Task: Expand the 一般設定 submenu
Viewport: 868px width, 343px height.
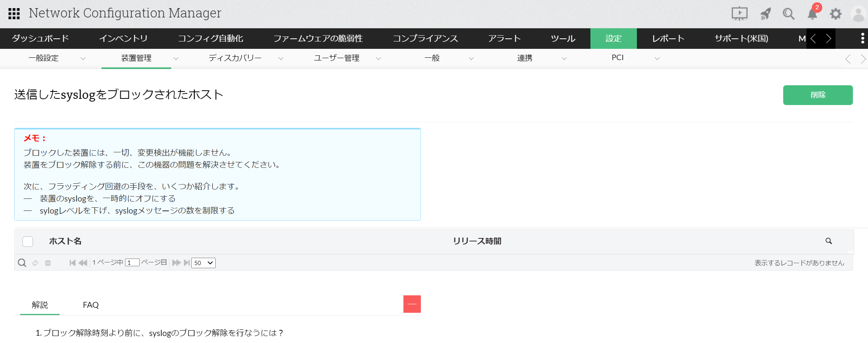Action: (83, 59)
